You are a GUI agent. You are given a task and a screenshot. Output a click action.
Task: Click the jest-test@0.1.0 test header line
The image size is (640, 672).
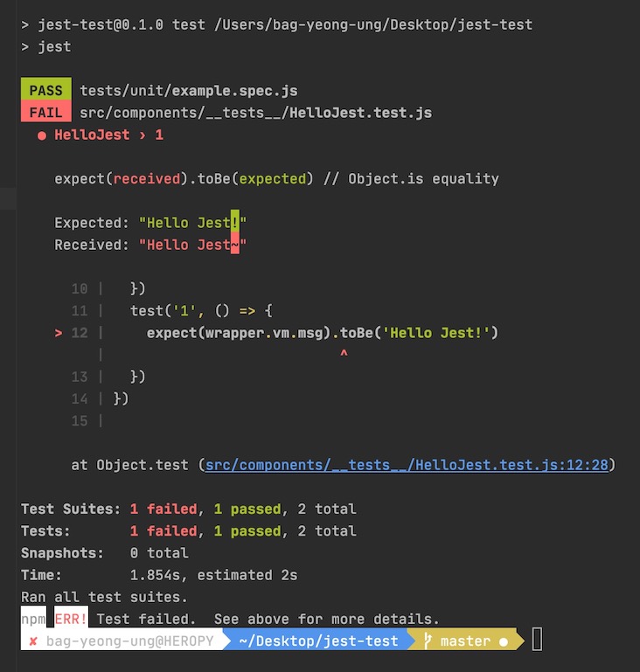coord(277,24)
